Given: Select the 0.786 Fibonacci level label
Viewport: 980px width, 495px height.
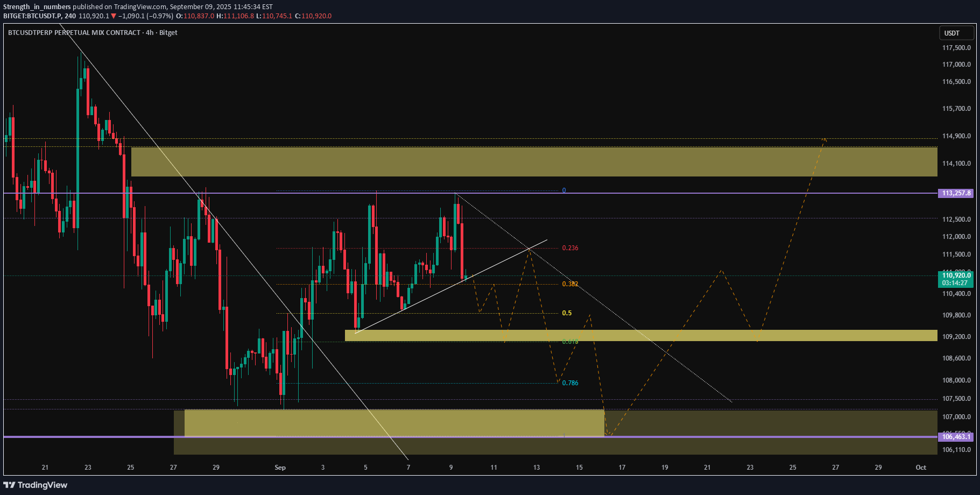Looking at the screenshot, I should point(570,383).
